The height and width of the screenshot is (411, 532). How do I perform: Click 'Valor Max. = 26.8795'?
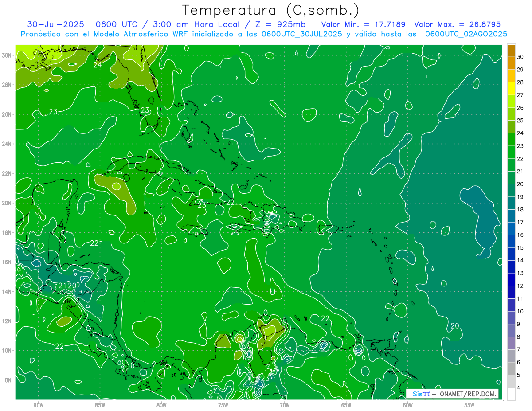tap(458, 24)
